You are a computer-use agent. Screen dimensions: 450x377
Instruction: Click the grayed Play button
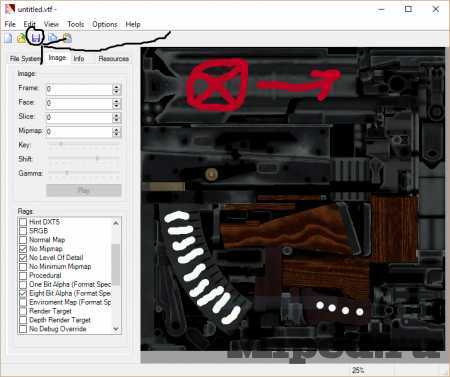click(x=84, y=190)
